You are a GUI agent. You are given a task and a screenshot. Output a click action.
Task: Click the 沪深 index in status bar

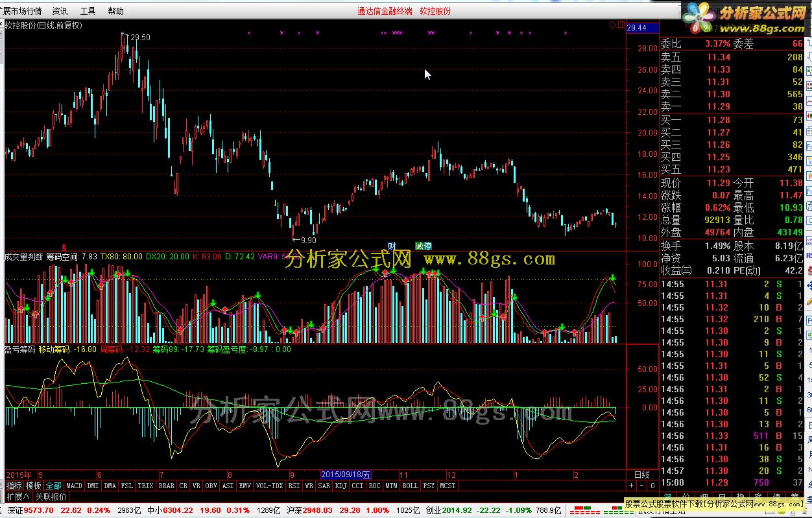click(x=294, y=511)
